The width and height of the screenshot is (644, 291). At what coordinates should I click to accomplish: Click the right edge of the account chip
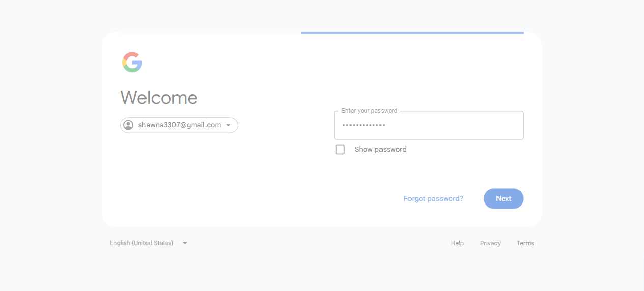click(236, 125)
